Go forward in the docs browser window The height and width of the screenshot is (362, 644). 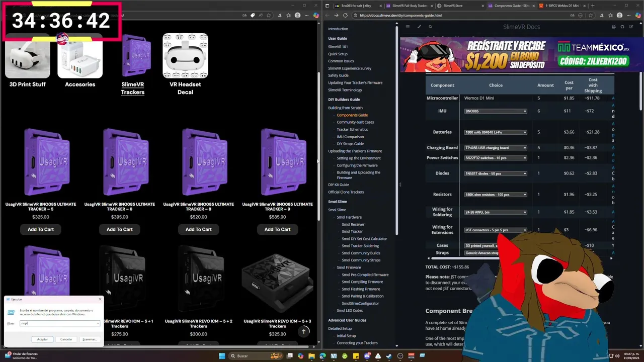click(x=336, y=15)
